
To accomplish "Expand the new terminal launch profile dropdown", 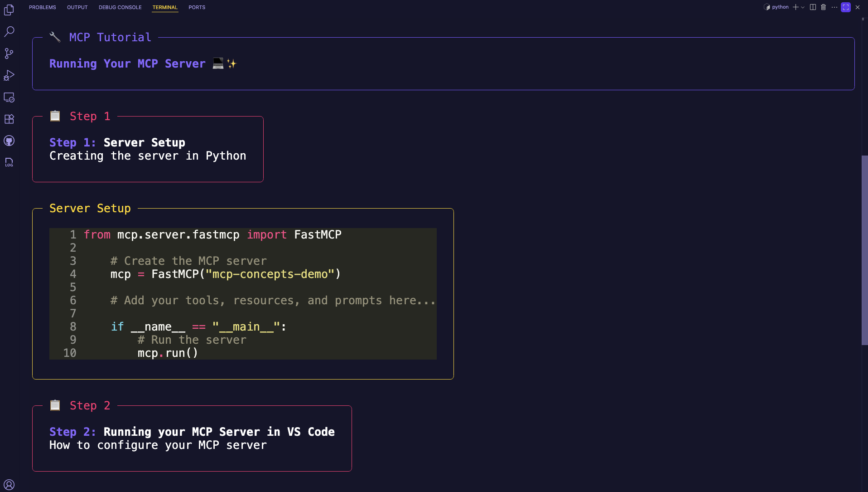I will [x=803, y=7].
